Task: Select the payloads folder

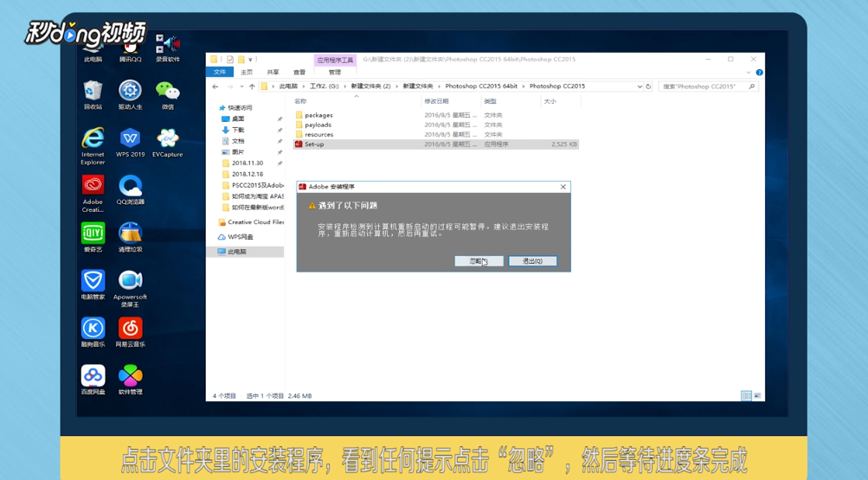Action: tap(318, 125)
